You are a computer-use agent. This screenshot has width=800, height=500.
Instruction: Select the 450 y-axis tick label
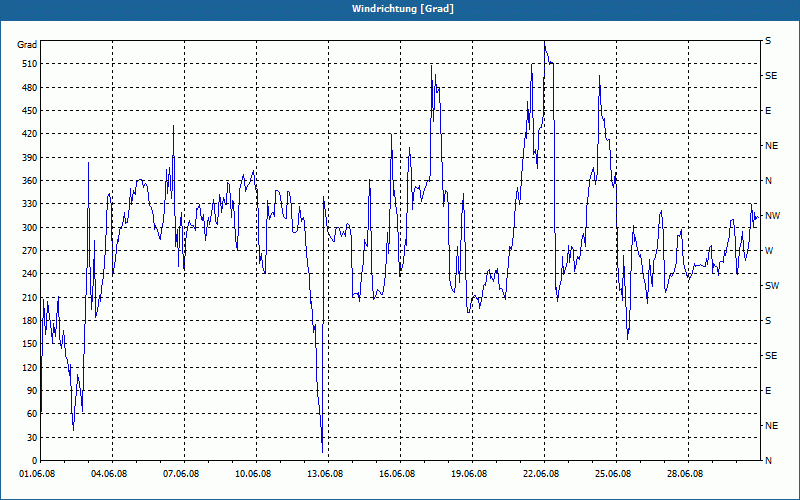pos(30,111)
